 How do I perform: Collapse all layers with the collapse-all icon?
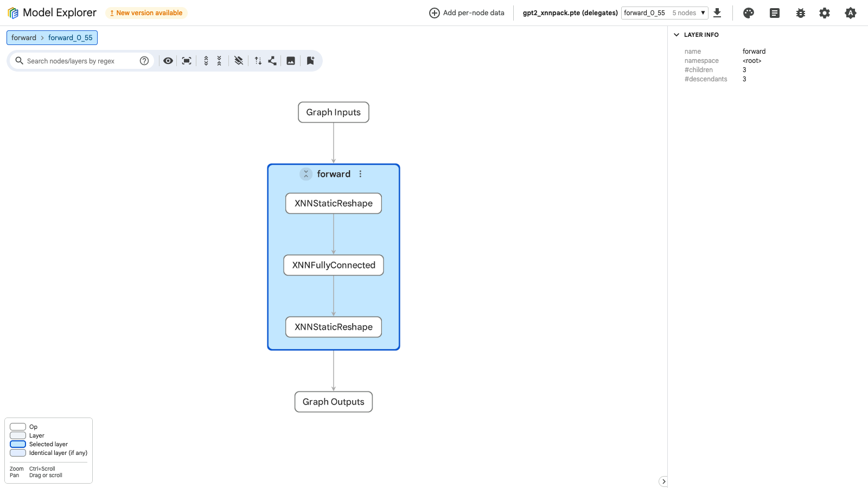219,61
